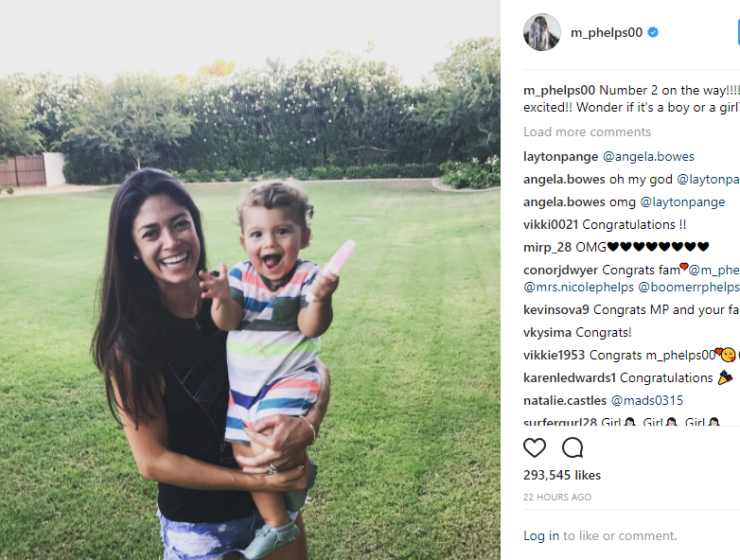
Task: Open the @angela.bowes mention
Action: coord(648,157)
